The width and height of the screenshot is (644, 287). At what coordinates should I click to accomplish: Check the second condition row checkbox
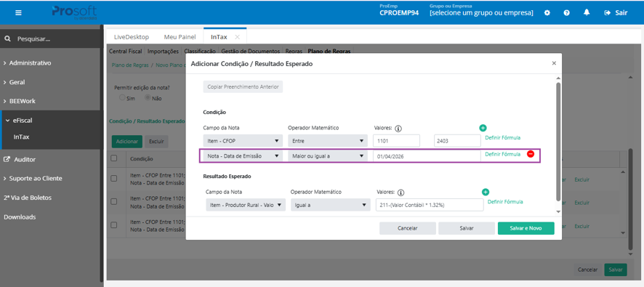(x=114, y=201)
